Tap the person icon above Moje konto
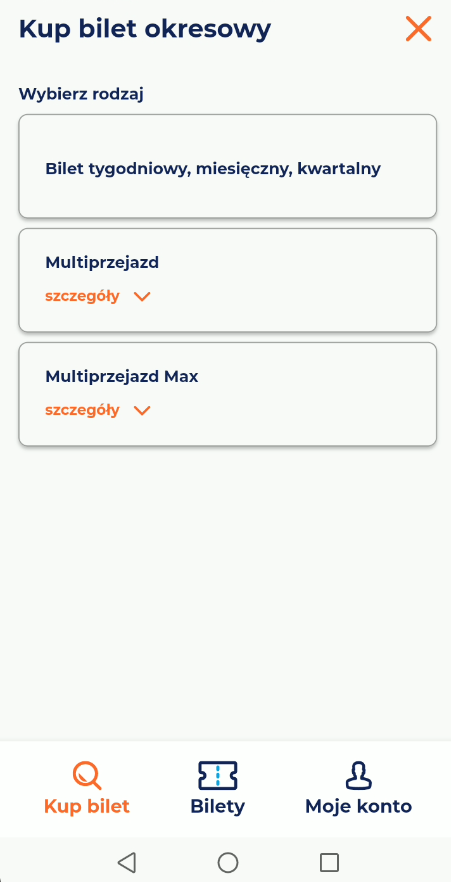This screenshot has width=451, height=882. (358, 776)
